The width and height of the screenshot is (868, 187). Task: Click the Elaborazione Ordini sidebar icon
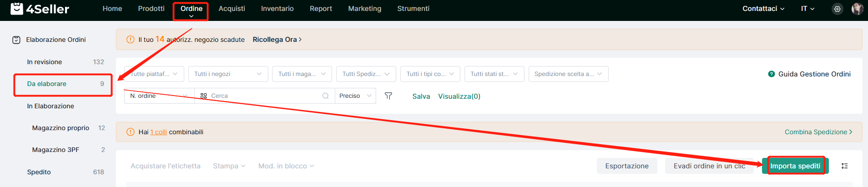tap(16, 40)
